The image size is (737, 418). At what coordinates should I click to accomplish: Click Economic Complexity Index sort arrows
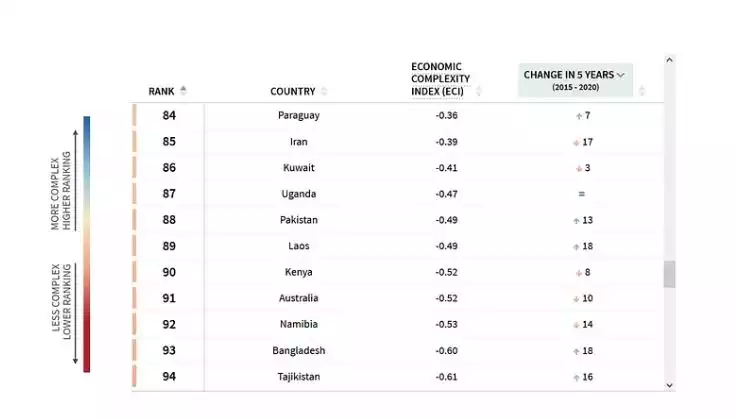[478, 91]
